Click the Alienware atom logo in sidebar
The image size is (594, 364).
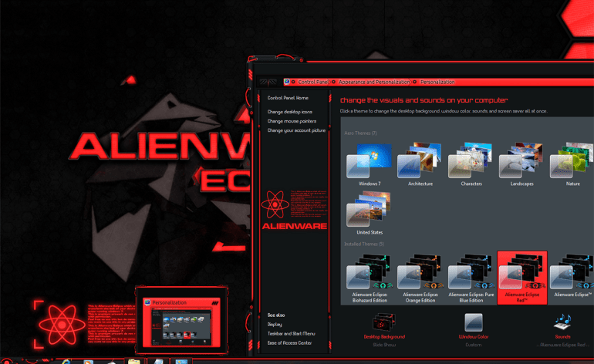275,204
